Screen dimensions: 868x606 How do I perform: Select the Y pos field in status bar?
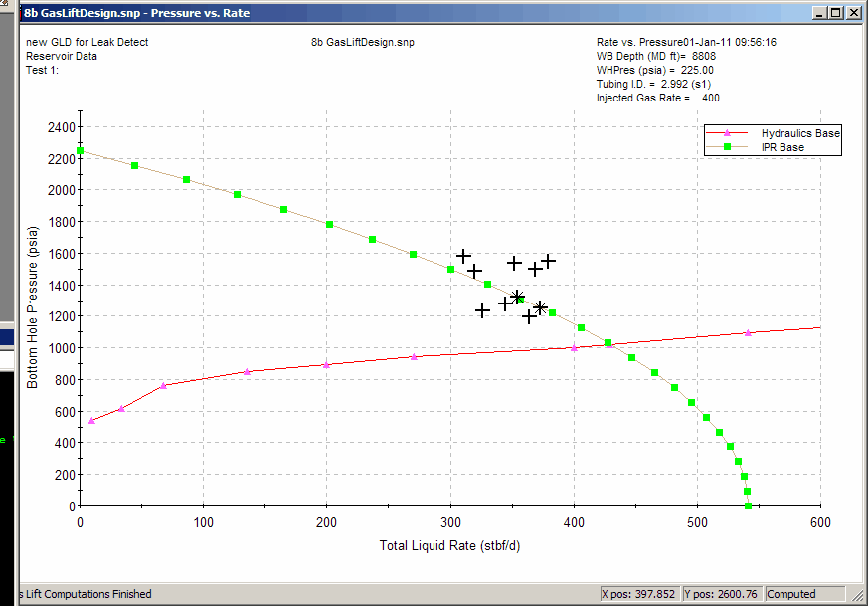click(721, 594)
